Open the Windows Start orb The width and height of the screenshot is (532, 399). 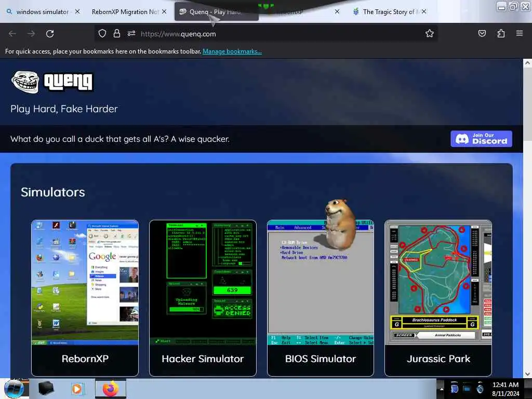14,389
